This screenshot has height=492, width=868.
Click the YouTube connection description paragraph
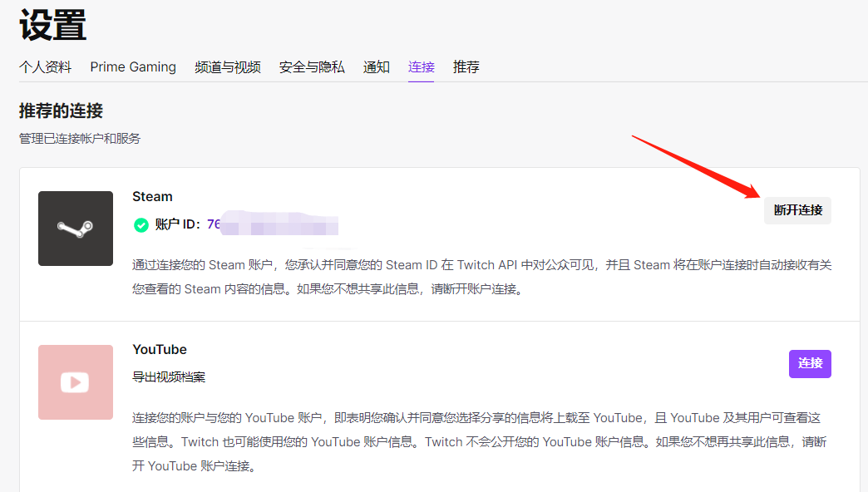pyautogui.click(x=478, y=442)
